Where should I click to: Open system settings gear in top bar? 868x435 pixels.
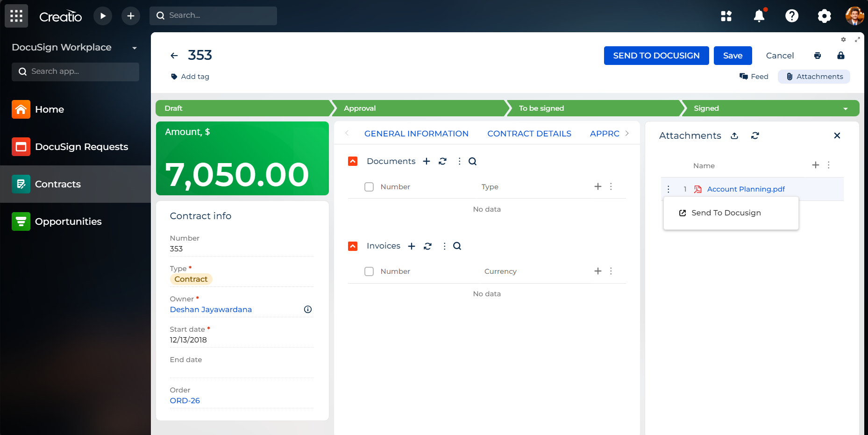[x=825, y=16]
